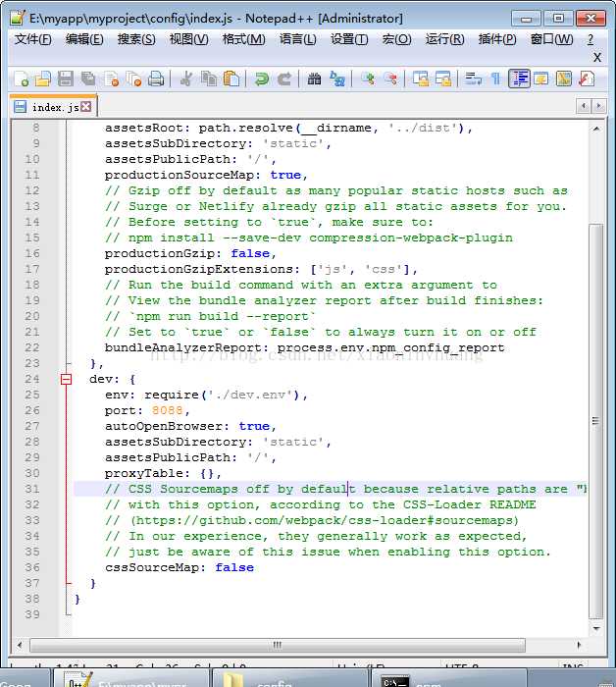Open the 语言(L) menu
Image resolution: width=616 pixels, height=687 pixels.
click(x=298, y=39)
